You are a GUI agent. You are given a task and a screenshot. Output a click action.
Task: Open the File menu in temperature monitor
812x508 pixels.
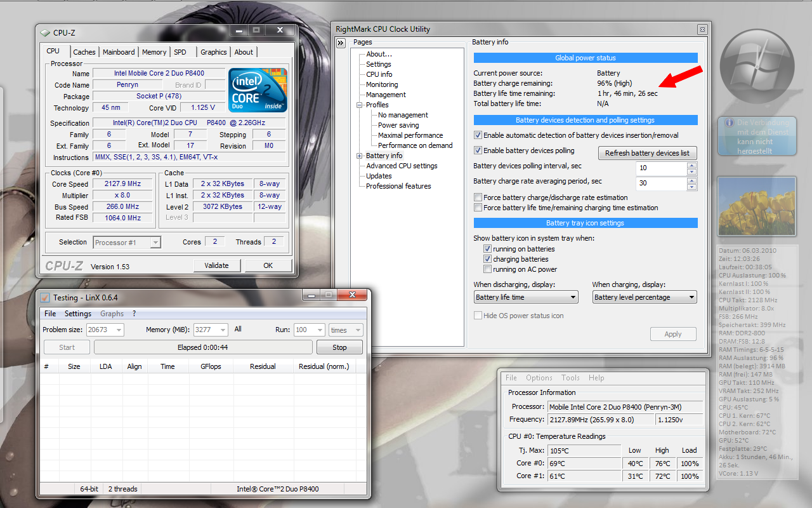511,378
